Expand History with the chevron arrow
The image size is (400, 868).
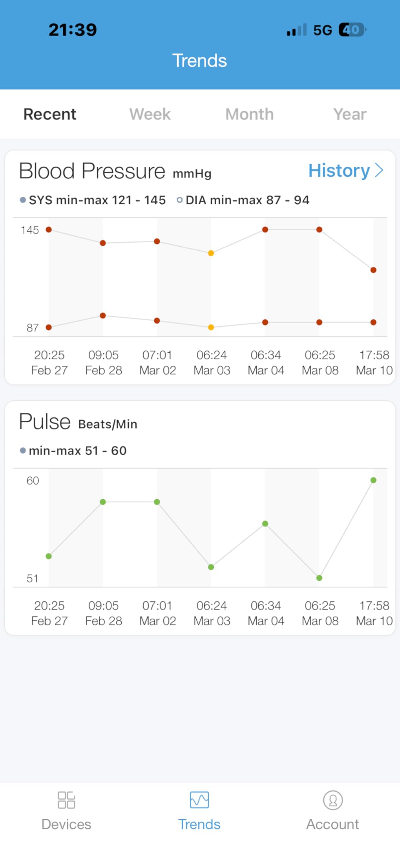[379, 170]
